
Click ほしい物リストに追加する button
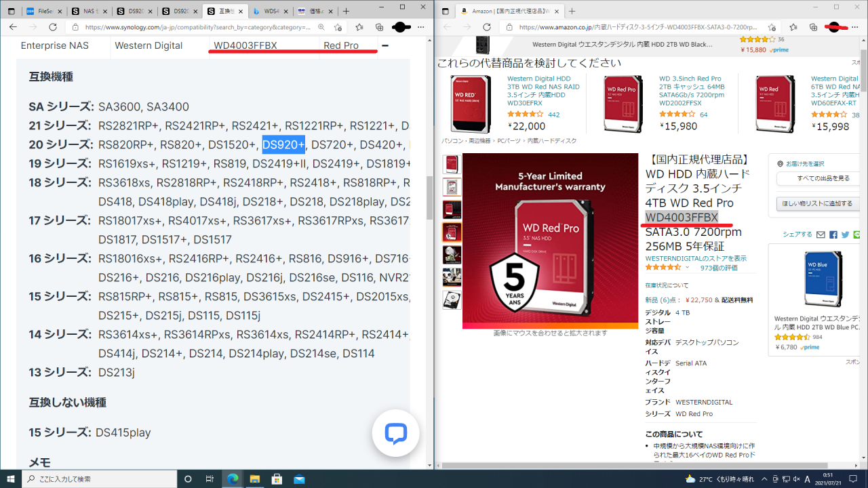(817, 203)
